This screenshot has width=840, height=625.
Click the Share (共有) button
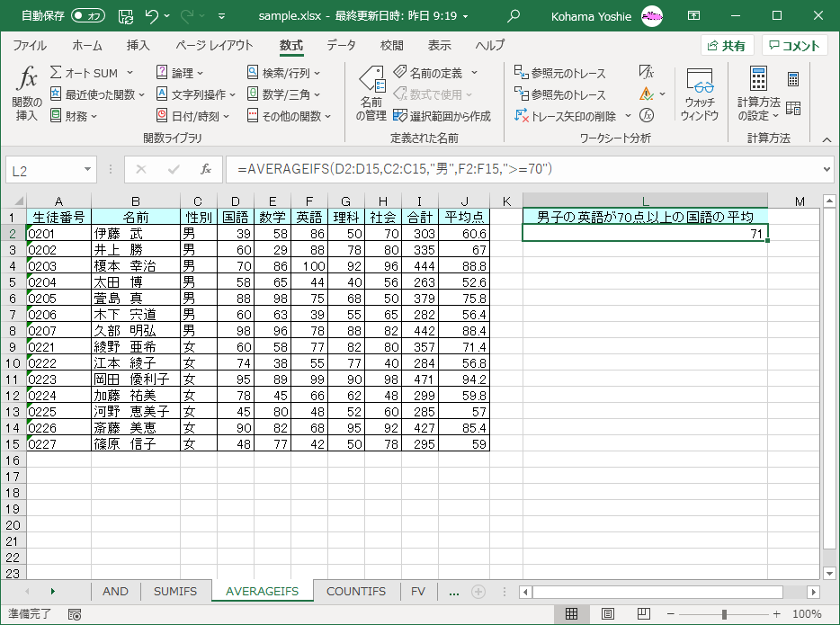727,46
